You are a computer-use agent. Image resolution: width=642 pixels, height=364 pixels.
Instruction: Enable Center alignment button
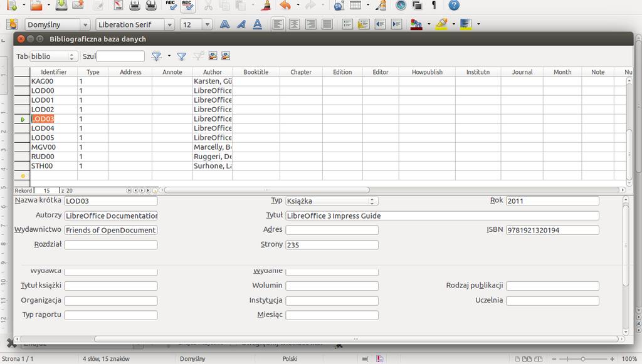pyautogui.click(x=295, y=24)
